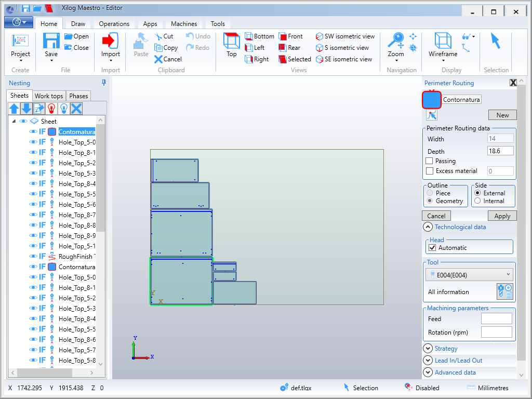Image resolution: width=532 pixels, height=399 pixels.
Task: Choose SW isometric view
Action: [345, 36]
